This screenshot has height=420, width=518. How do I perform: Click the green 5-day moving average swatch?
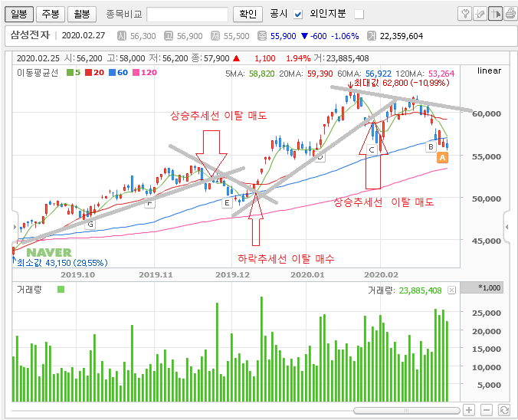click(x=70, y=72)
